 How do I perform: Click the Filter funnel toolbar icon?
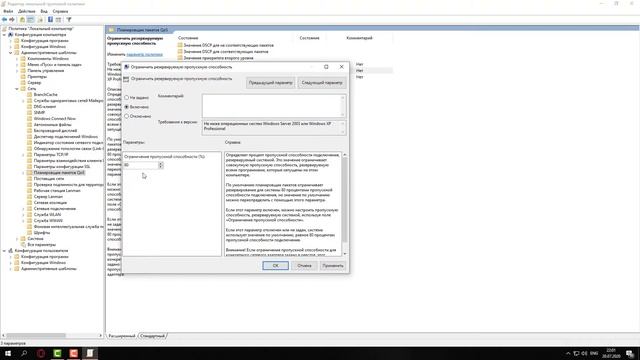[69, 20]
